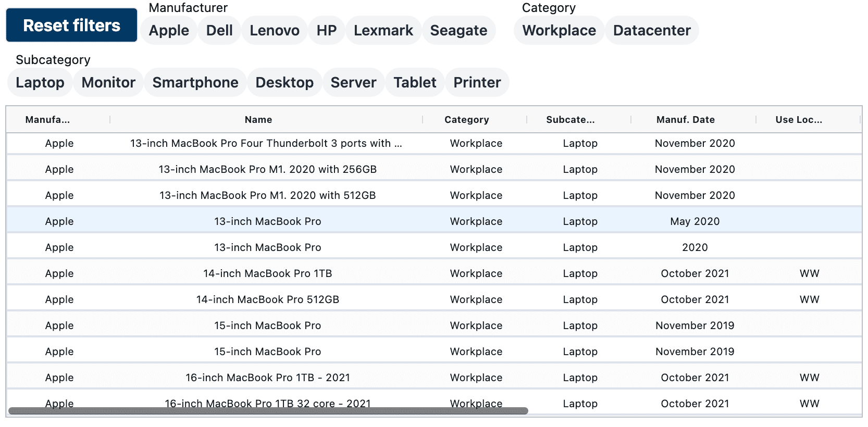Screen dimensions: 868x427
Task: Click the Reset filters button
Action: [71, 25]
